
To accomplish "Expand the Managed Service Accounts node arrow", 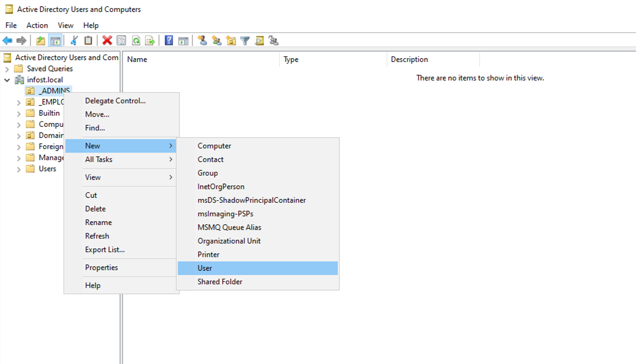I will click(x=19, y=158).
